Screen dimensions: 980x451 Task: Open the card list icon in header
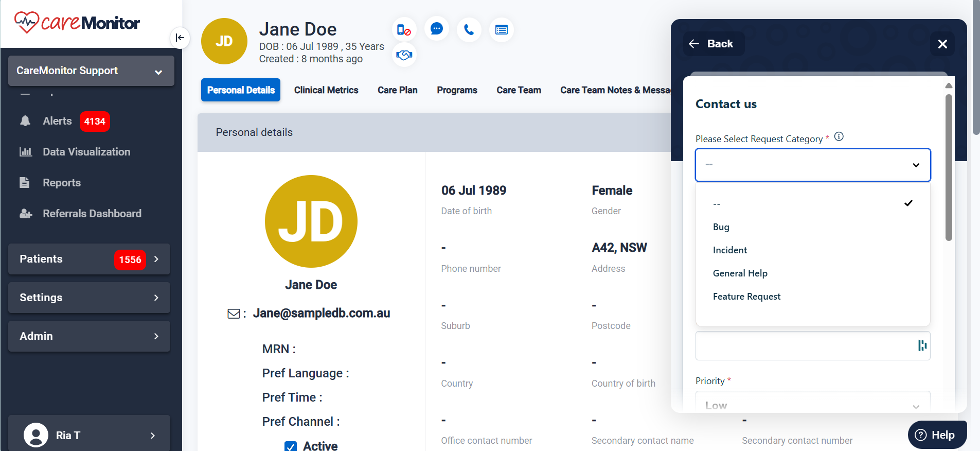pos(501,30)
